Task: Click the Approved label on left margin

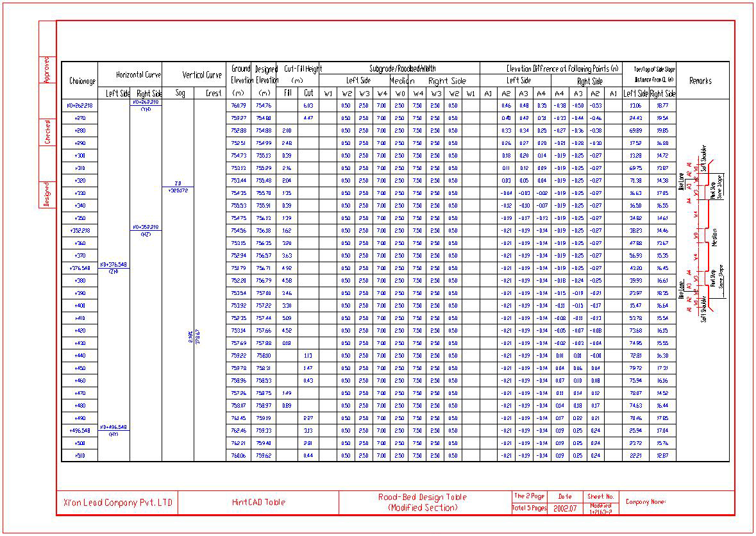Action: point(47,71)
